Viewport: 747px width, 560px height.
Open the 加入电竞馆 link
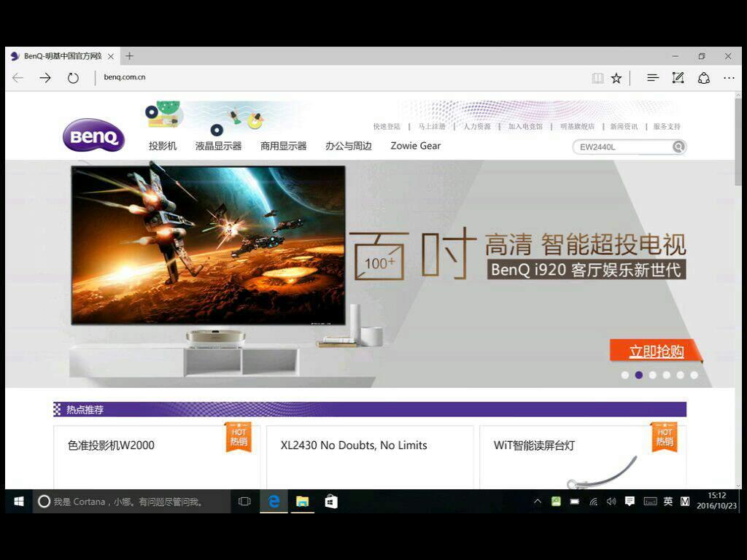pos(525,126)
